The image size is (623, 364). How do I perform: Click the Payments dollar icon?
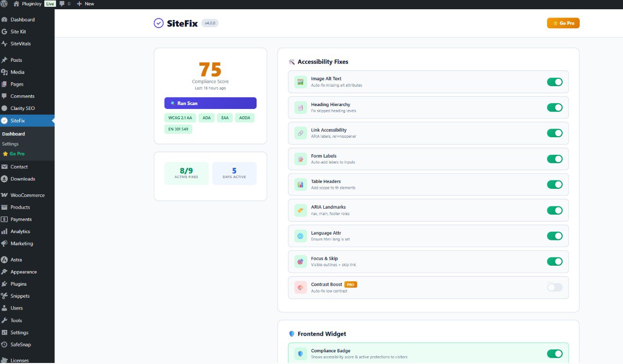point(4,219)
